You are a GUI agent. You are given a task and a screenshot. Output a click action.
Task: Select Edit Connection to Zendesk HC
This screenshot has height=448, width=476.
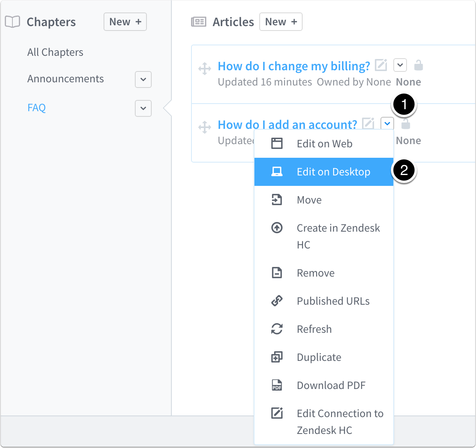click(x=324, y=422)
